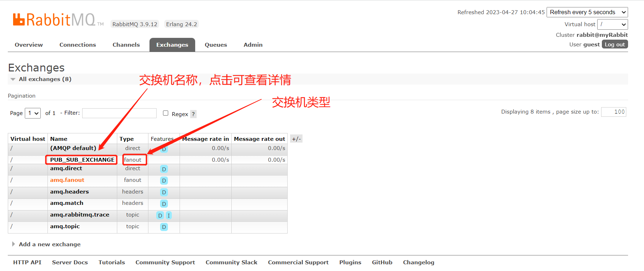Screen dimensions: 644x271
Task: Click the D badge for amq.fanout
Action: [x=164, y=181]
